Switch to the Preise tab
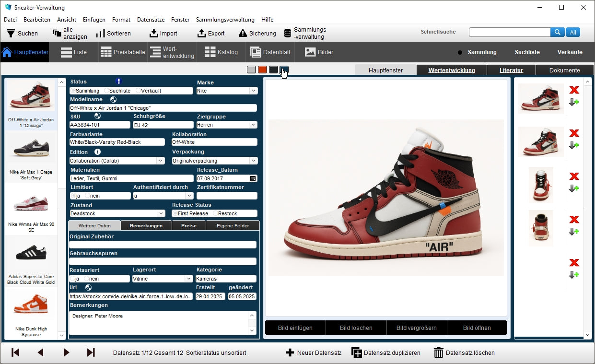Screen dimensions: 595x364 pyautogui.click(x=188, y=225)
